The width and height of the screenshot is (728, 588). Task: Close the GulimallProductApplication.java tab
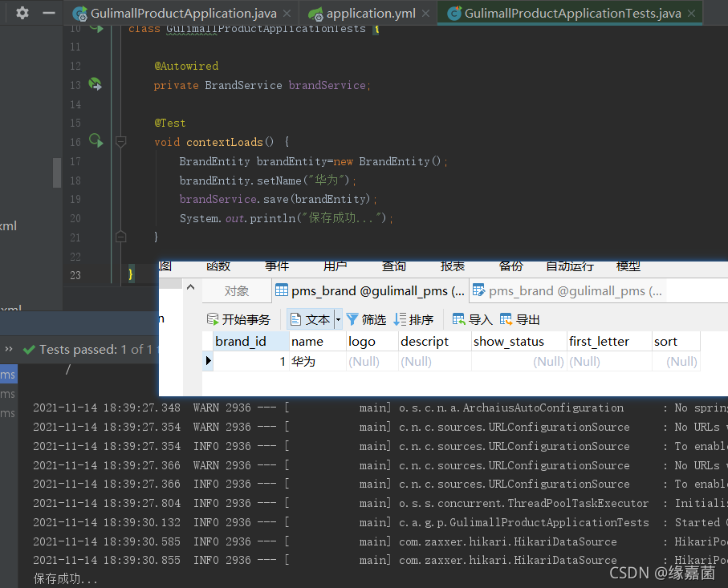pos(287,14)
